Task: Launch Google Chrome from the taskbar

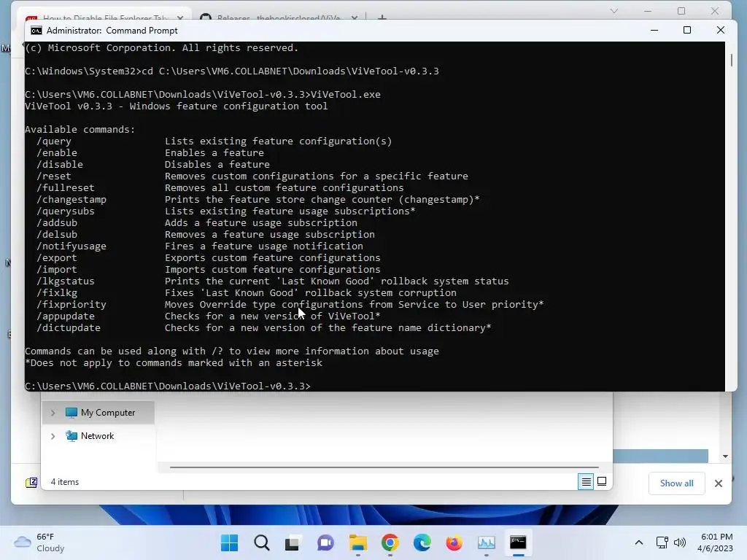Action: tap(390, 542)
